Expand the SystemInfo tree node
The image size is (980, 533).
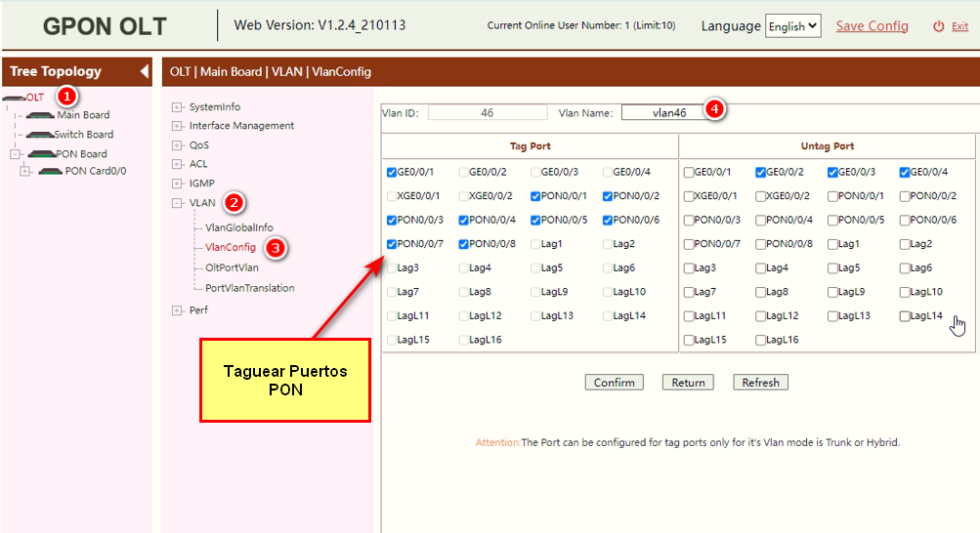point(177,107)
